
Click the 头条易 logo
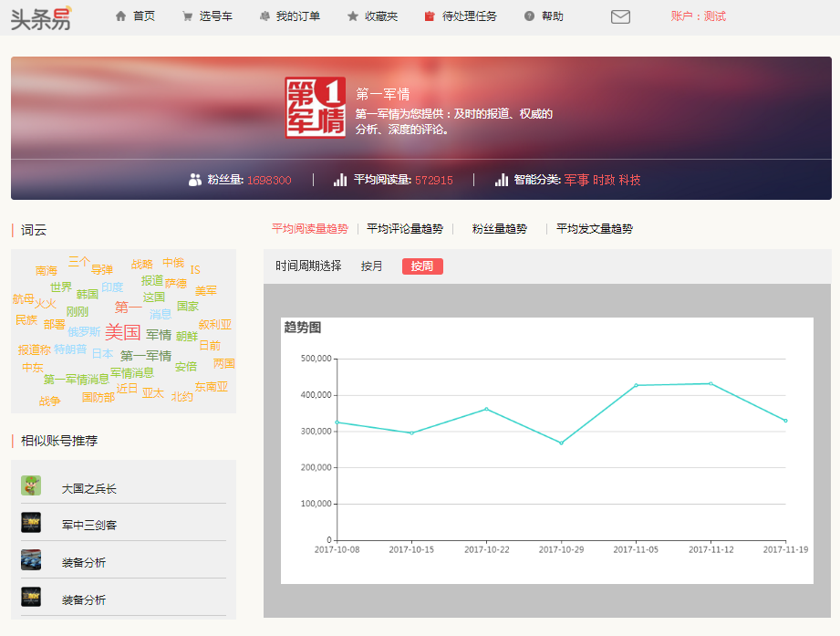40,16
